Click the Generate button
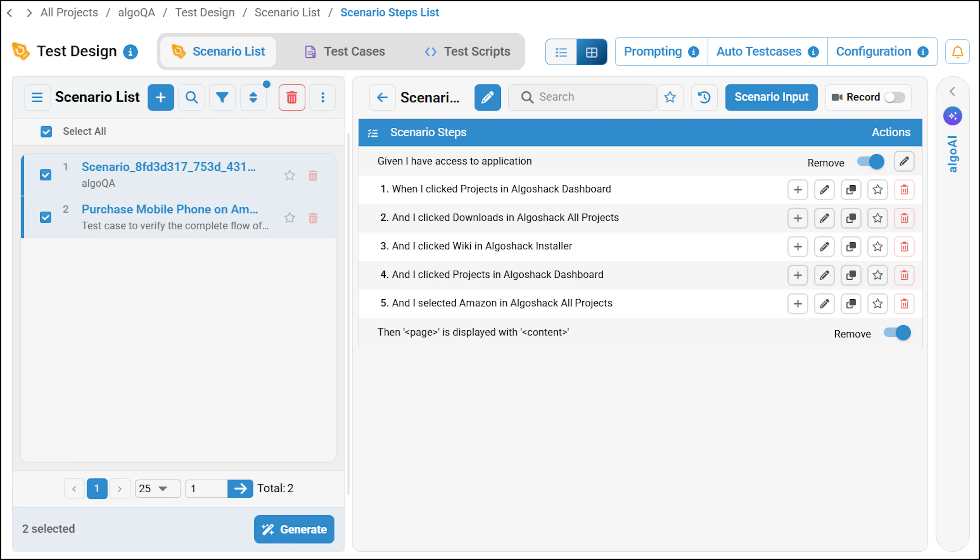 pyautogui.click(x=294, y=529)
